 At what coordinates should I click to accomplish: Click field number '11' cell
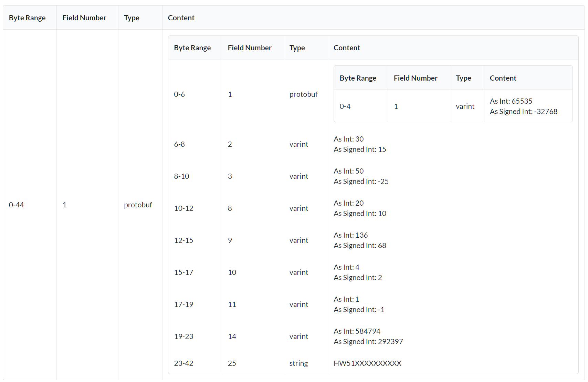click(232, 304)
